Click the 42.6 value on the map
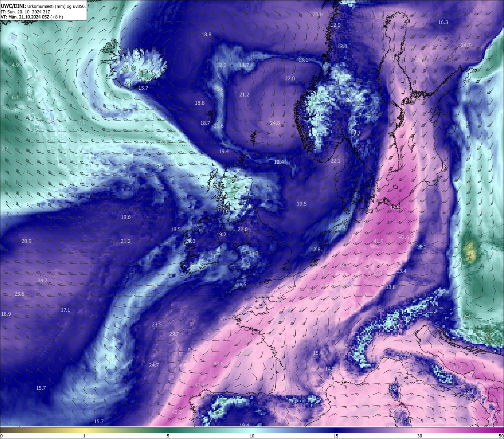Viewport: 504px width, 439px height. 404,237
